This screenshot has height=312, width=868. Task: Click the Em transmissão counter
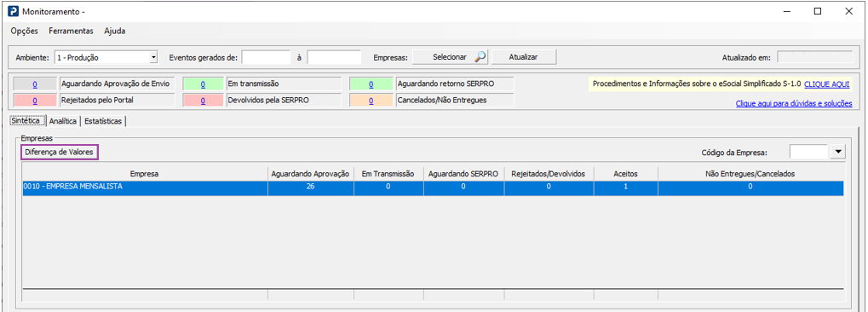point(204,84)
